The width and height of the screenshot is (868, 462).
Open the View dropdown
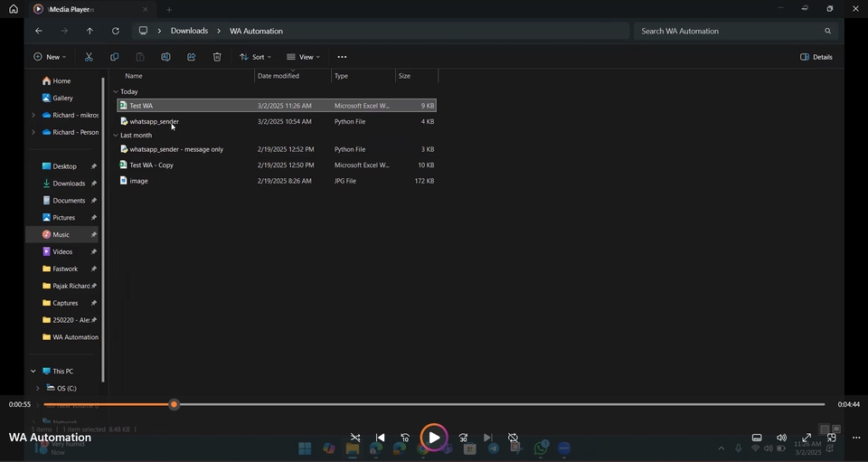click(304, 57)
